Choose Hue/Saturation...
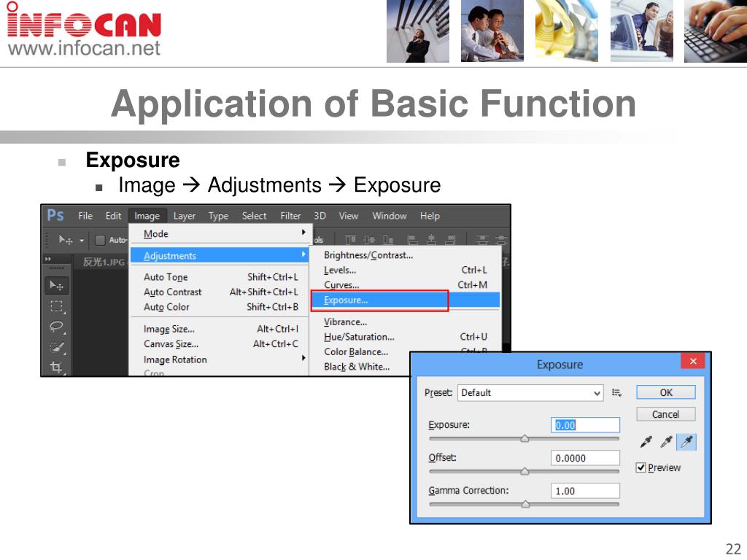Image resolution: width=747 pixels, height=560 pixels. pyautogui.click(x=405, y=337)
